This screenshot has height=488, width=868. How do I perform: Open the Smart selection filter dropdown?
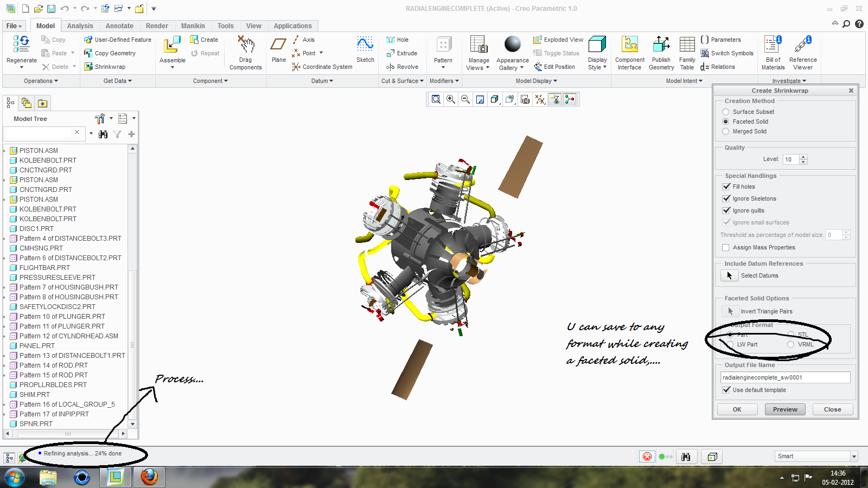tap(854, 457)
